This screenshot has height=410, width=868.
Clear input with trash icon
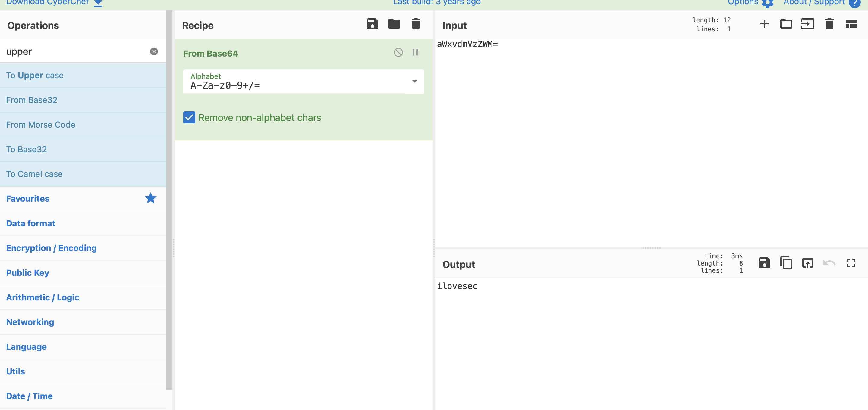(x=829, y=24)
